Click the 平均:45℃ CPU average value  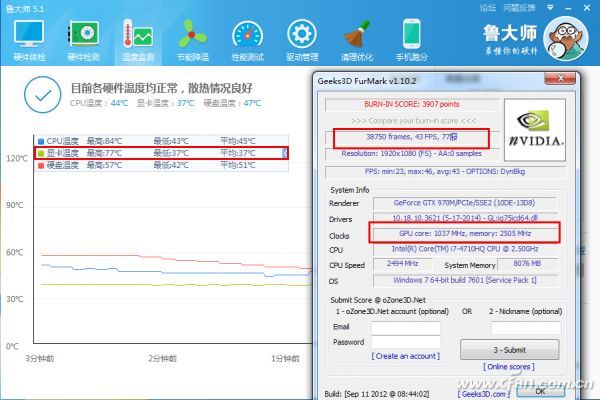238,141
